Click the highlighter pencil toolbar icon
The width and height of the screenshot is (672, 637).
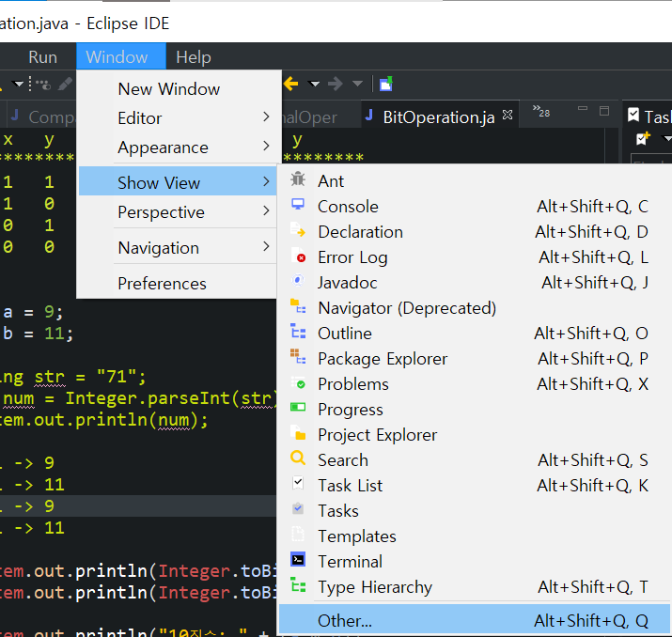coord(65,84)
